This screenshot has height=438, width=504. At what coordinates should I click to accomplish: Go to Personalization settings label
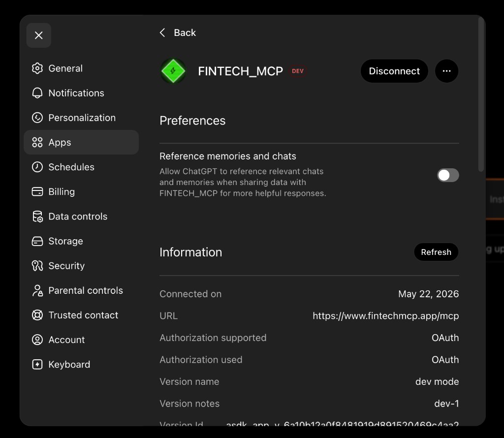click(82, 118)
